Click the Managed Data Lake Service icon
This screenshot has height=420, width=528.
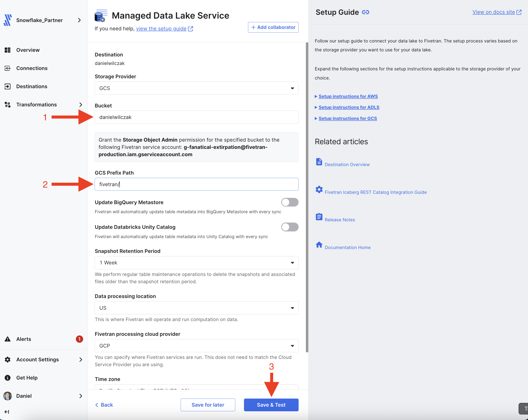101,16
